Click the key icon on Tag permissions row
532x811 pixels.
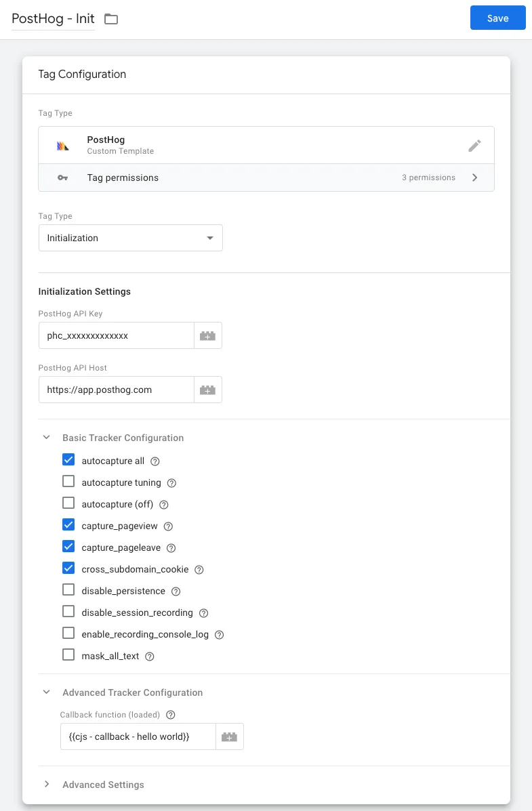point(62,178)
